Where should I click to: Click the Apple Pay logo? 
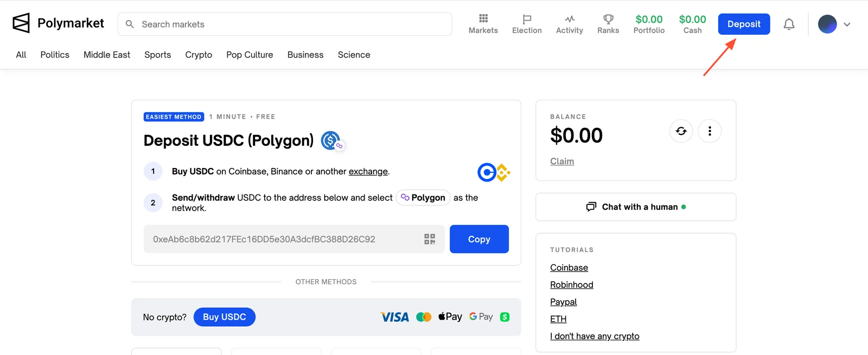coord(450,317)
